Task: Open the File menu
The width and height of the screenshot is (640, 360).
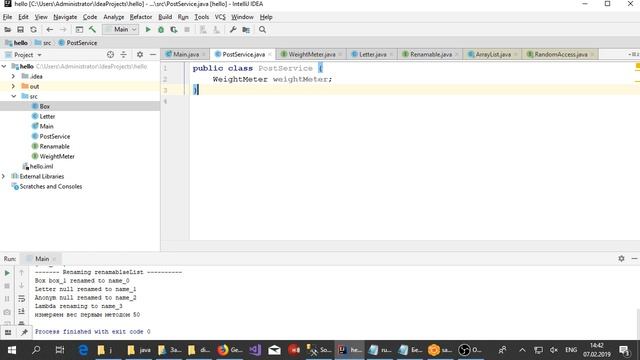Action: (7, 17)
